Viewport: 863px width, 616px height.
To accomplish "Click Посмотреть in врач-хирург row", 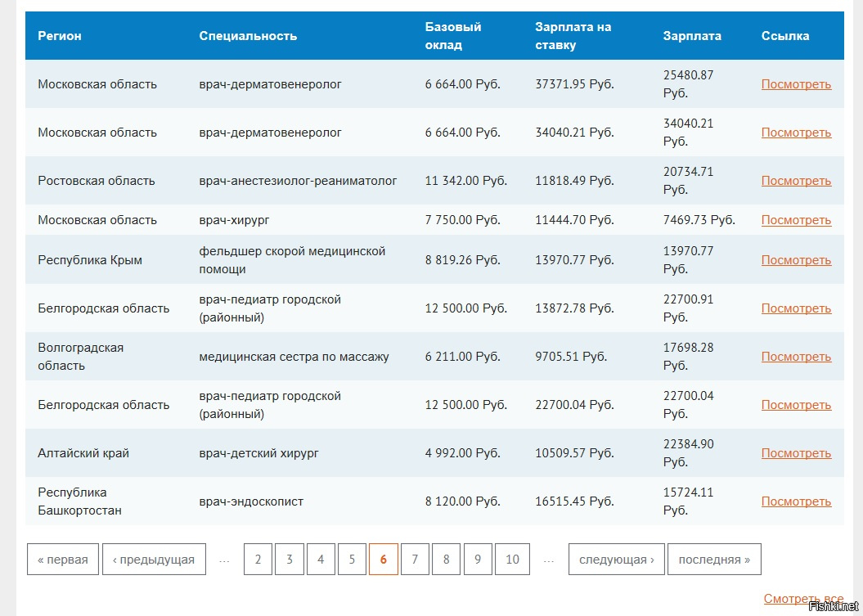I will pos(796,220).
